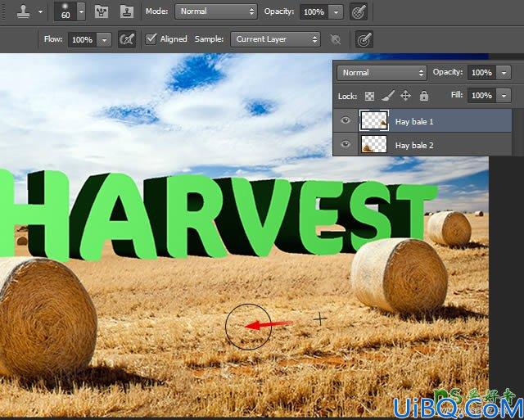Image resolution: width=524 pixels, height=420 pixels.
Task: Open the Sample dropdown set to Current Layer
Action: point(275,39)
